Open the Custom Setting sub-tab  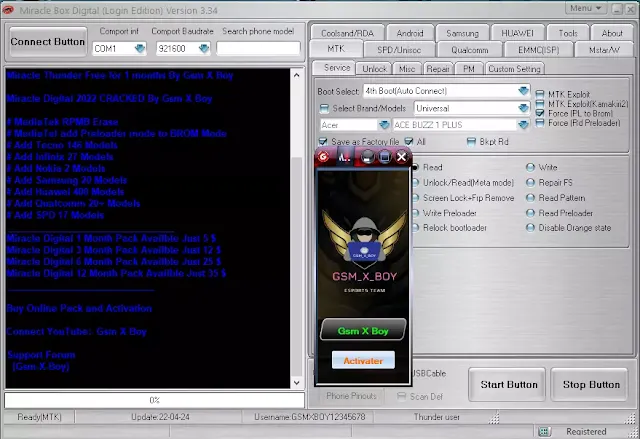point(514,69)
